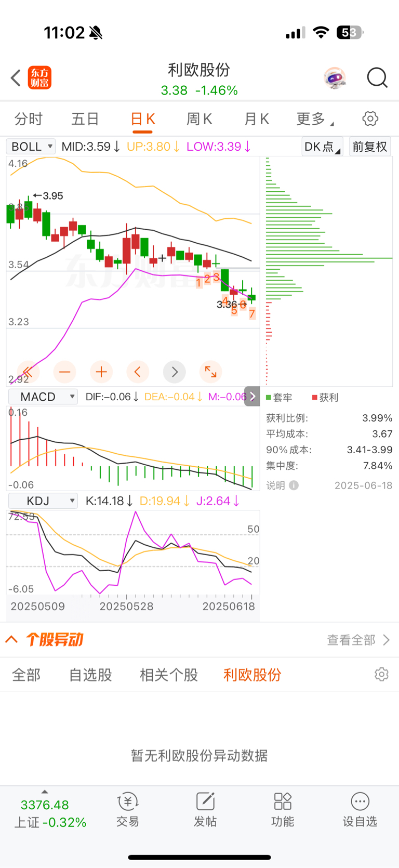This screenshot has width=399, height=868.
Task: Tap the chip distribution histogram
Action: click(x=329, y=271)
